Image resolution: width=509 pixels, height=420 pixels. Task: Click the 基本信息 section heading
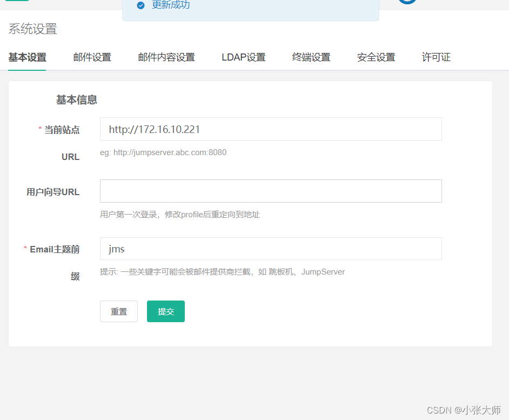click(x=77, y=99)
